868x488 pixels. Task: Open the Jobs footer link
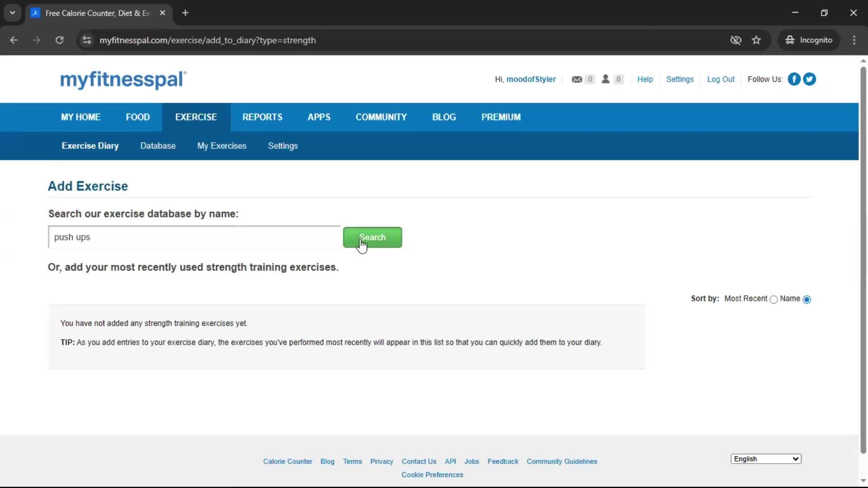point(472,461)
